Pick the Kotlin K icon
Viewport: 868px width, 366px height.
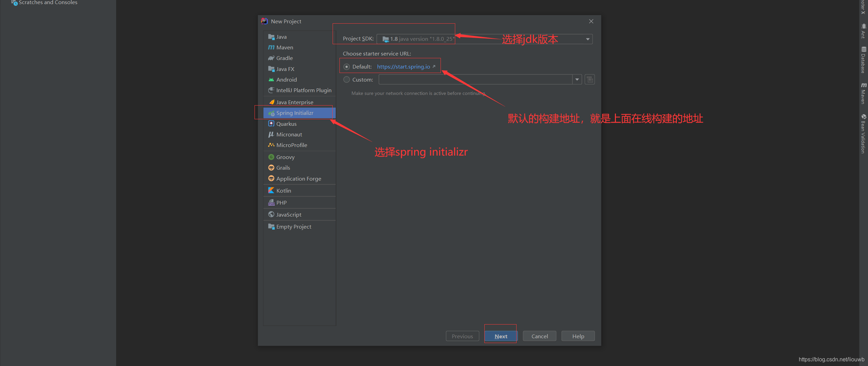[271, 190]
